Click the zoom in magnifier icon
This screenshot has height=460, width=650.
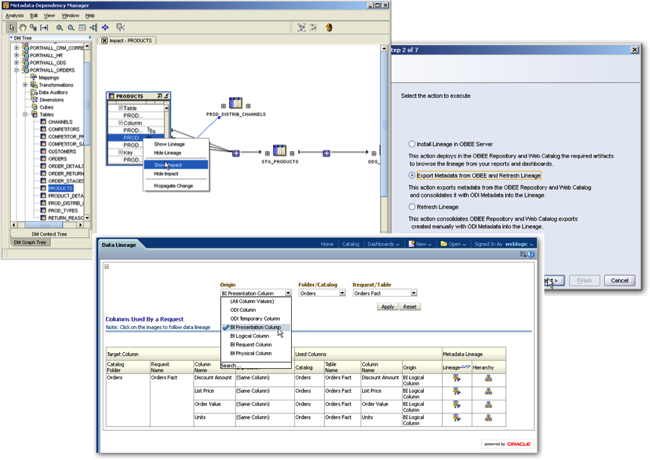tap(60, 28)
